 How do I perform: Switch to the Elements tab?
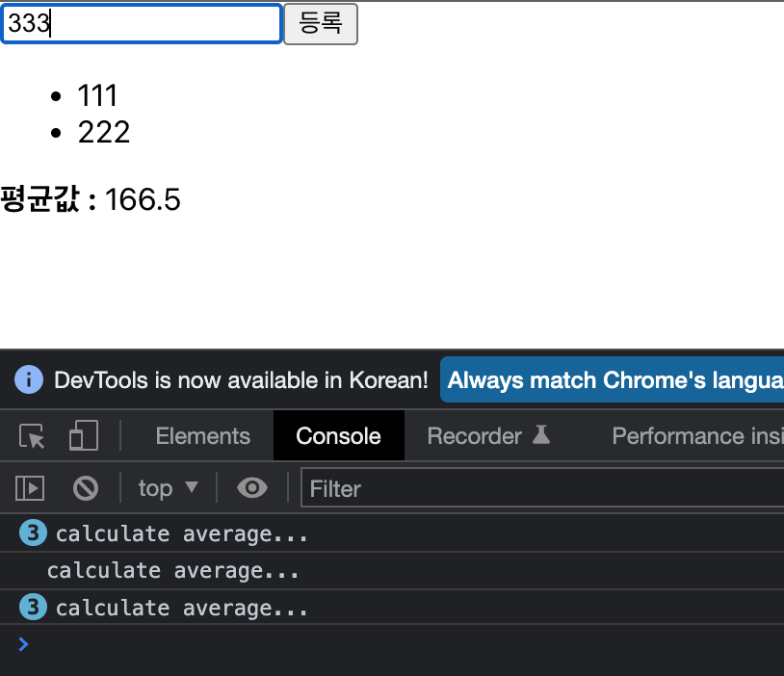[202, 435]
